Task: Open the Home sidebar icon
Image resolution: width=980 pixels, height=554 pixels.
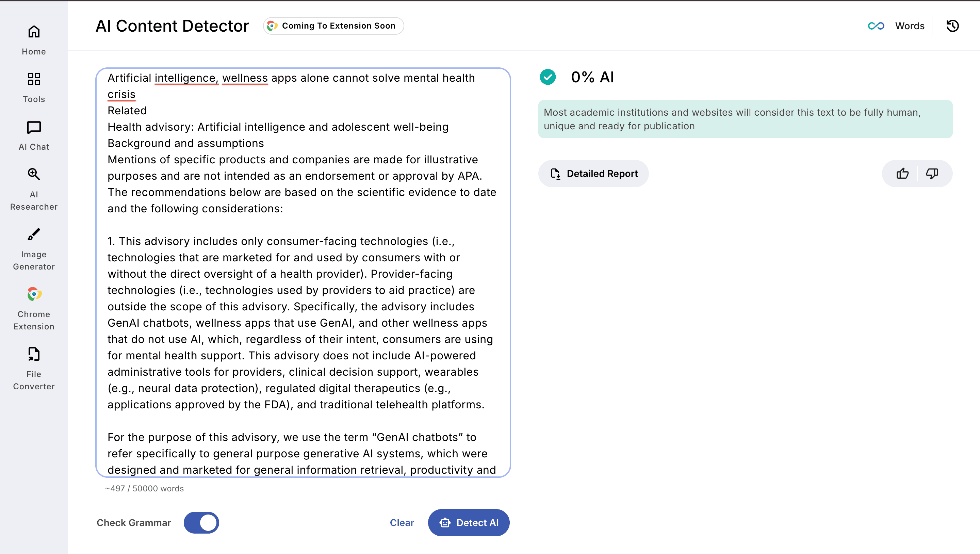Action: [x=34, y=32]
